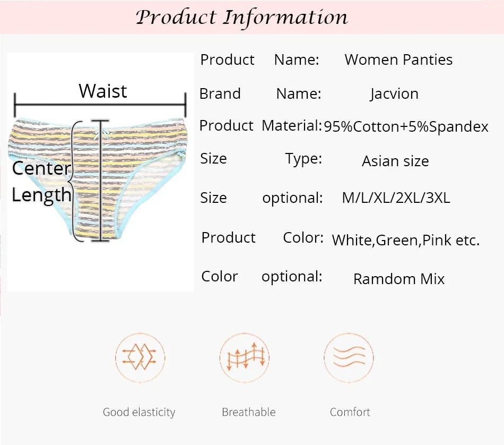504x445 pixels.
Task: Click the Good elasticity circular icon
Action: point(140,357)
